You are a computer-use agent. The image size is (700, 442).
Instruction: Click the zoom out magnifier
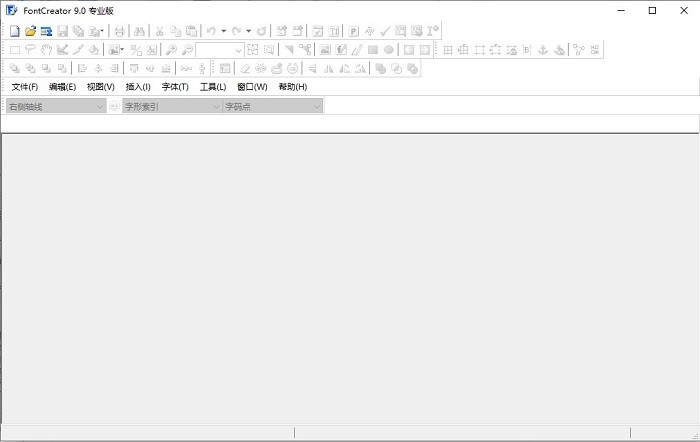(188, 50)
